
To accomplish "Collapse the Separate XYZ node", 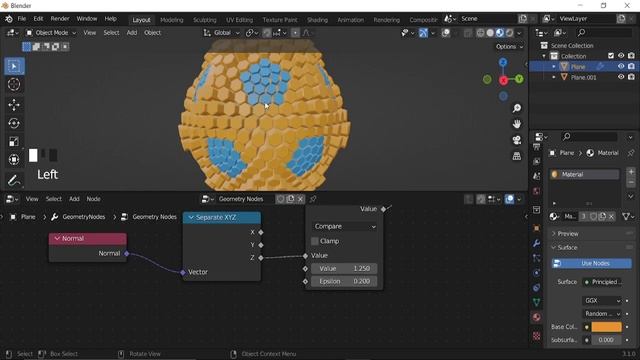I will [x=191, y=218].
